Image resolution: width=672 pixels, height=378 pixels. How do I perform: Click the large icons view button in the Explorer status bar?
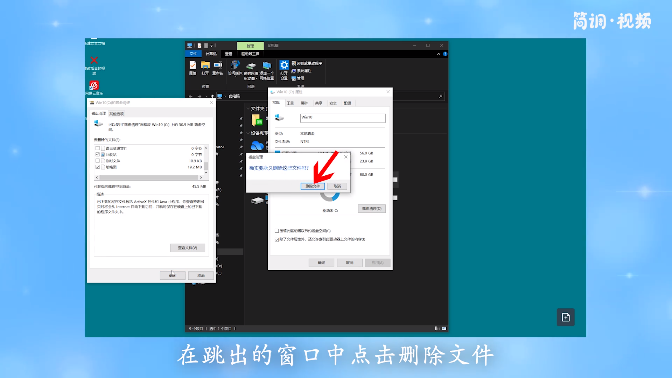point(444,329)
